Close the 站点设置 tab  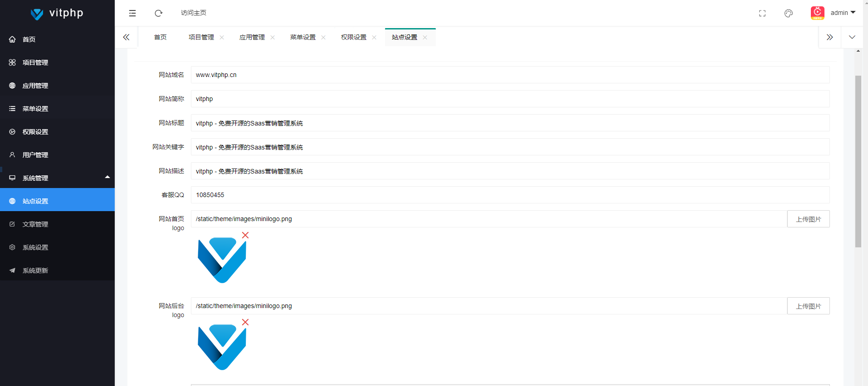(x=425, y=38)
